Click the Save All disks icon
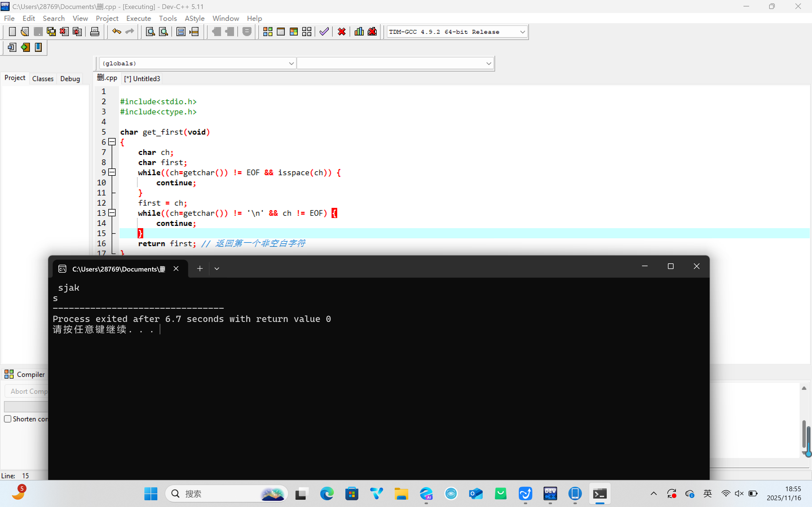The height and width of the screenshot is (507, 812). click(x=51, y=32)
